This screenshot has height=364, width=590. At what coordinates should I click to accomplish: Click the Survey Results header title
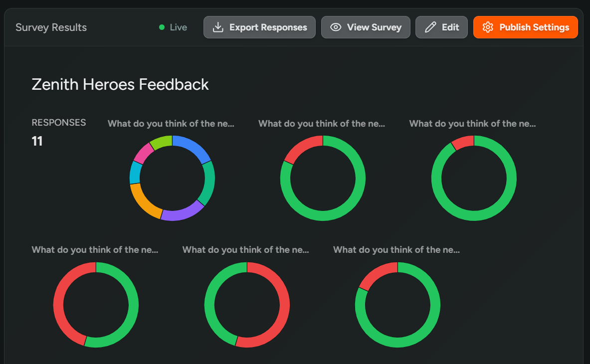tap(51, 27)
